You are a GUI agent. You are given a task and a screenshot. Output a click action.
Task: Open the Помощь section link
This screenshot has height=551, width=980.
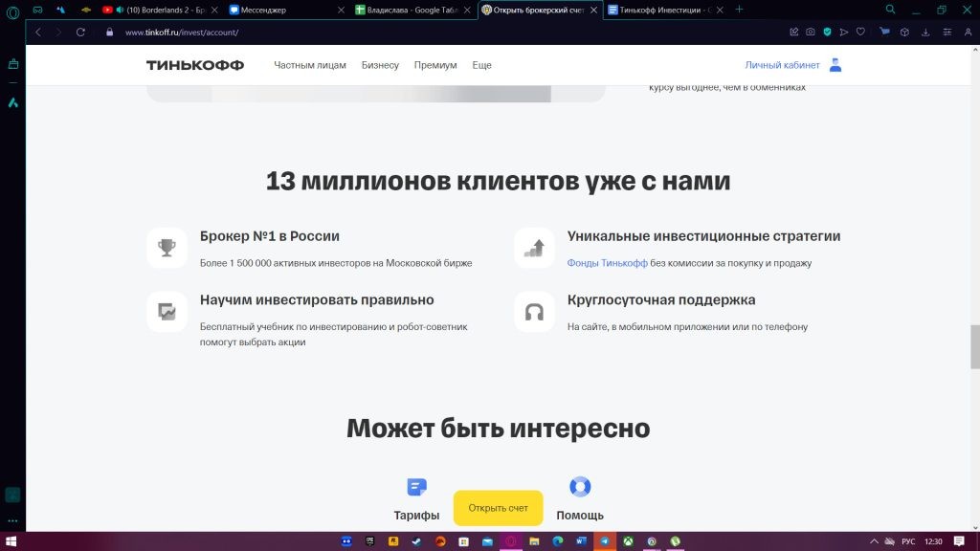coord(580,516)
